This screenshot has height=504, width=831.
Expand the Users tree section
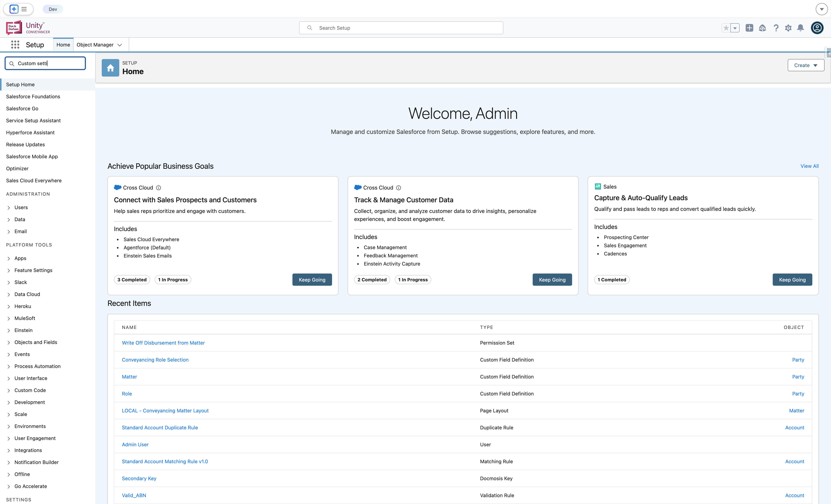tap(9, 207)
